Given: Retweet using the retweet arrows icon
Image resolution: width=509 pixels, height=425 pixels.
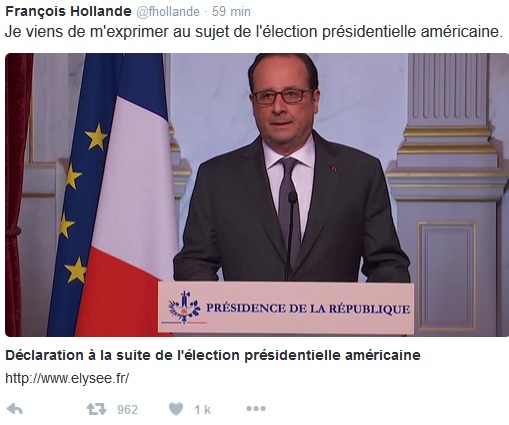Looking at the screenshot, I should click(x=96, y=409).
